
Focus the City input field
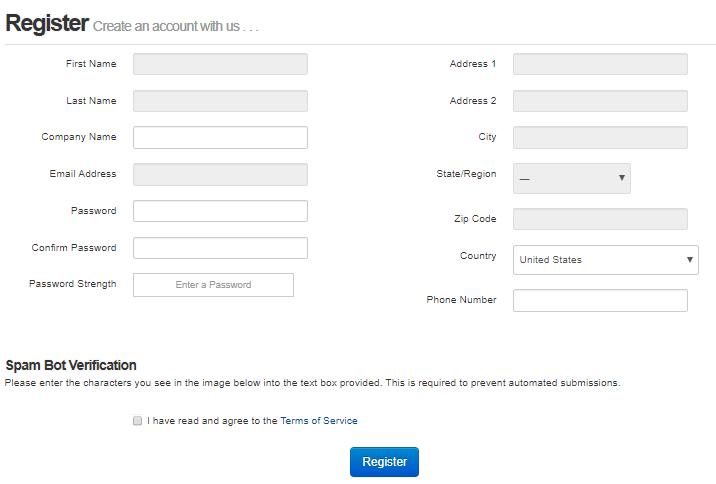click(x=600, y=137)
